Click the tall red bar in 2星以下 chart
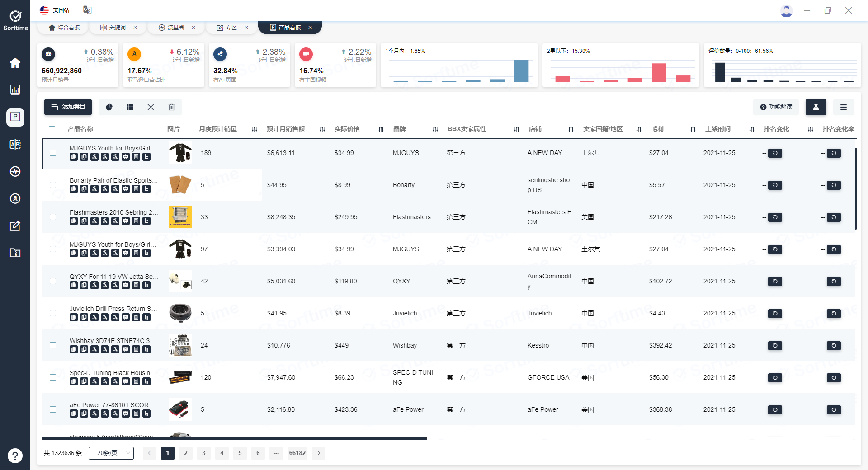 coord(659,73)
